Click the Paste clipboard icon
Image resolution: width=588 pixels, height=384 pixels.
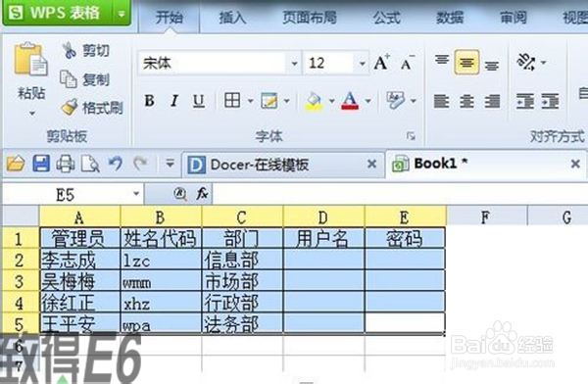coord(30,59)
